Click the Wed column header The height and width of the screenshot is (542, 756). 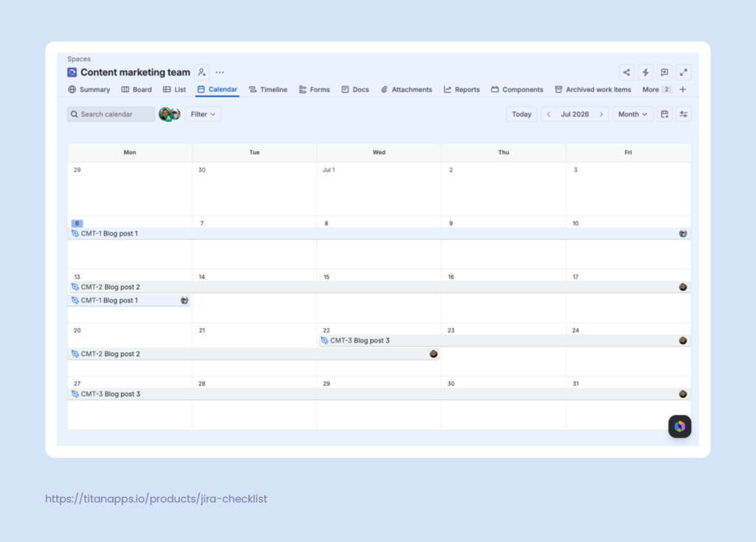(x=379, y=152)
